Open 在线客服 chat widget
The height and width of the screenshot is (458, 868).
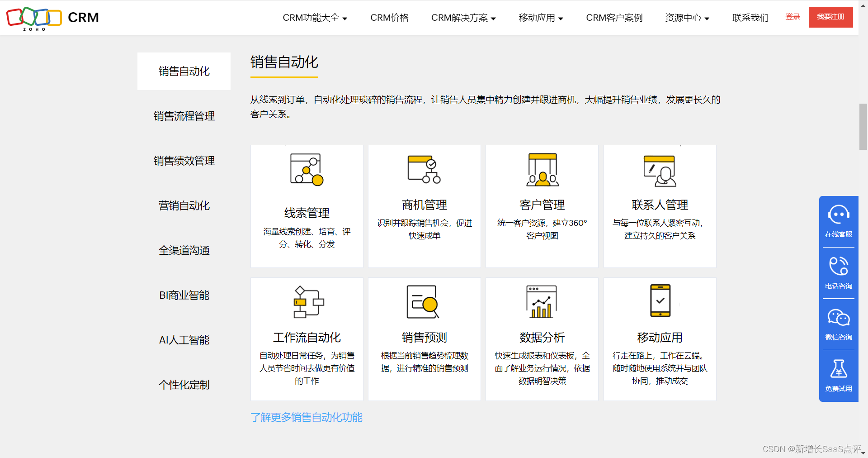[839, 222]
